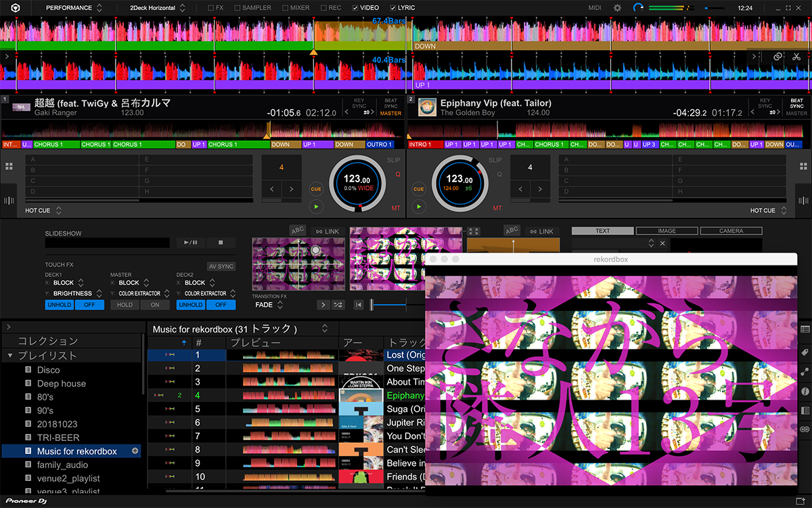
Task: Click deck 2 ABC lyric icon
Action: point(512,230)
